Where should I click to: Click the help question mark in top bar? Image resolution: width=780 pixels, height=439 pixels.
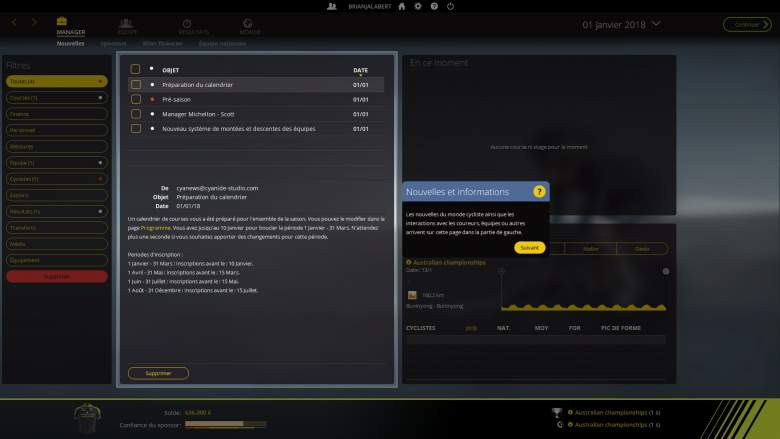point(434,6)
